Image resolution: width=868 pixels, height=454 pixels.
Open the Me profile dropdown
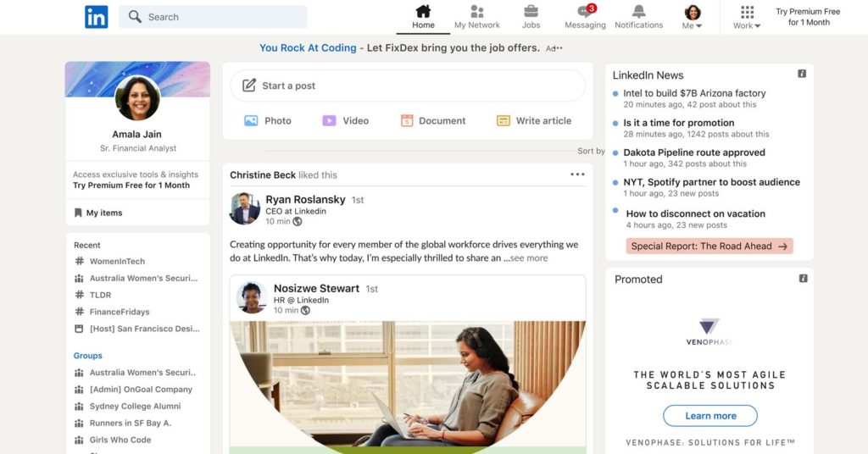[x=692, y=17]
